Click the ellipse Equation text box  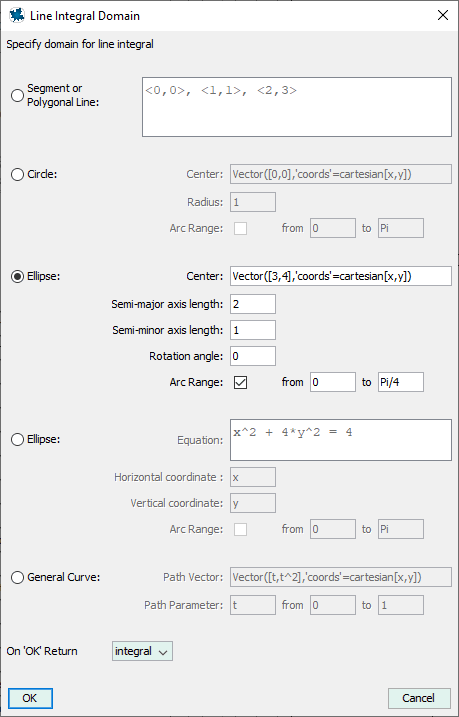pyautogui.click(x=341, y=440)
